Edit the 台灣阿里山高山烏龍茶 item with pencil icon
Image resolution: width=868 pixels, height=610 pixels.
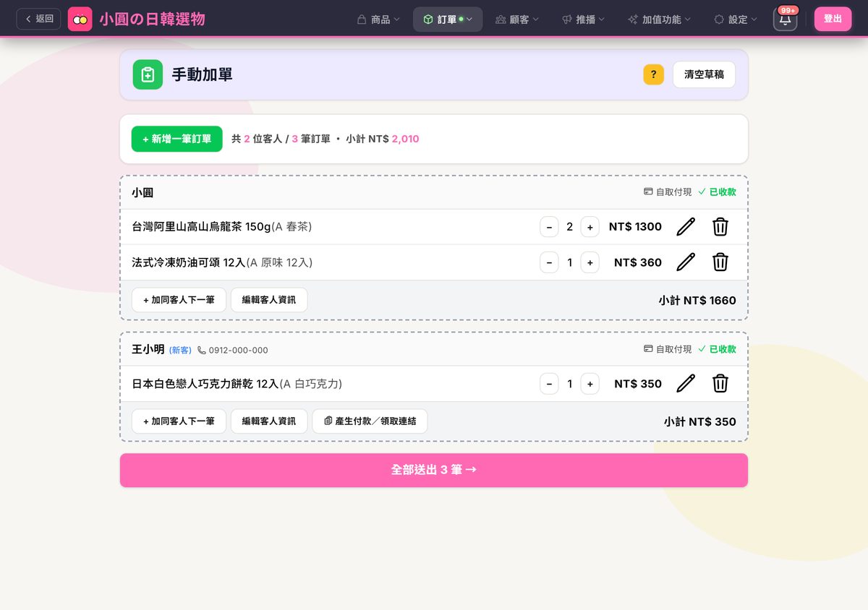tap(686, 227)
